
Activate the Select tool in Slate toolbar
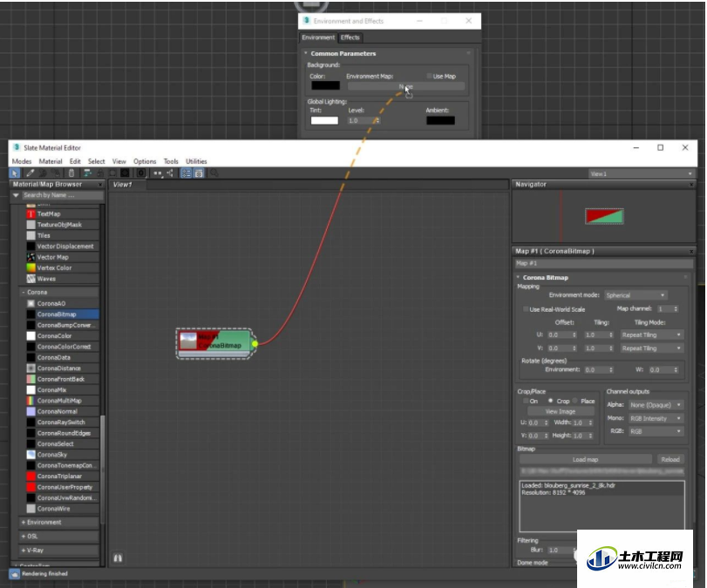pyautogui.click(x=15, y=173)
